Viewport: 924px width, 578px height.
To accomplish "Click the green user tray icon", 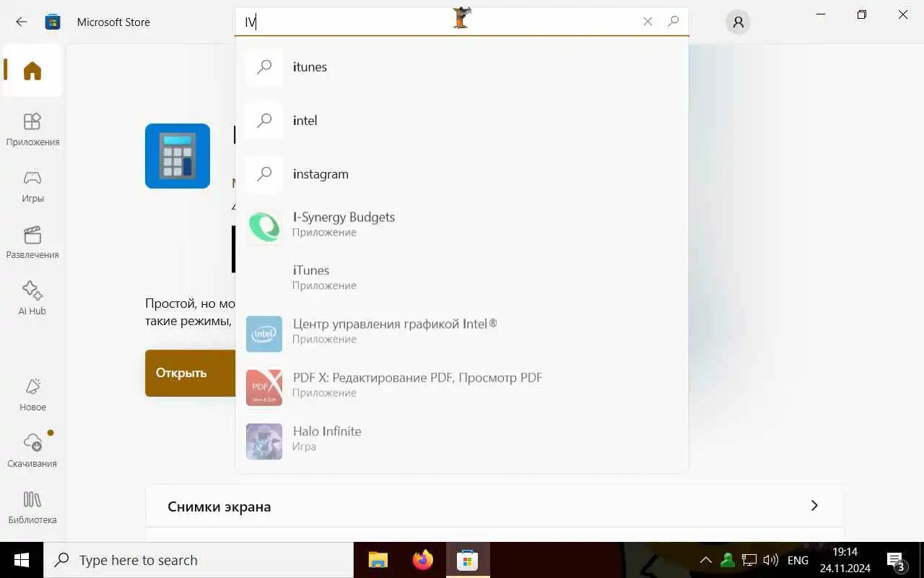I will pyautogui.click(x=728, y=560).
